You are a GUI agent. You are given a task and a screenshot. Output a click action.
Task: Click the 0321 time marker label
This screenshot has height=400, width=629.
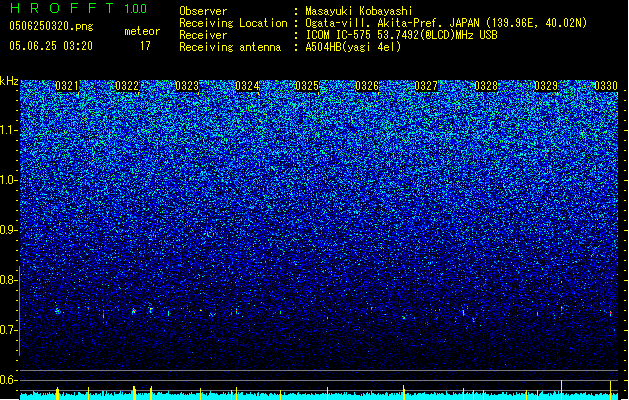click(x=67, y=86)
